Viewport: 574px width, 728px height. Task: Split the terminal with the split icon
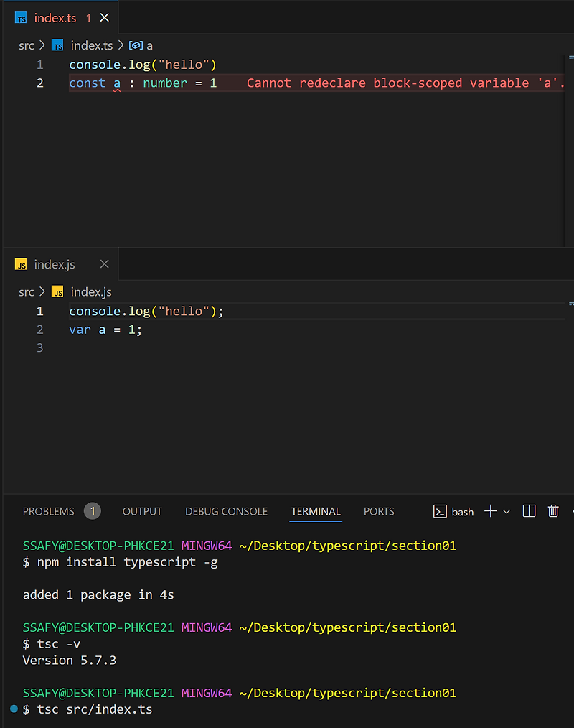(529, 510)
